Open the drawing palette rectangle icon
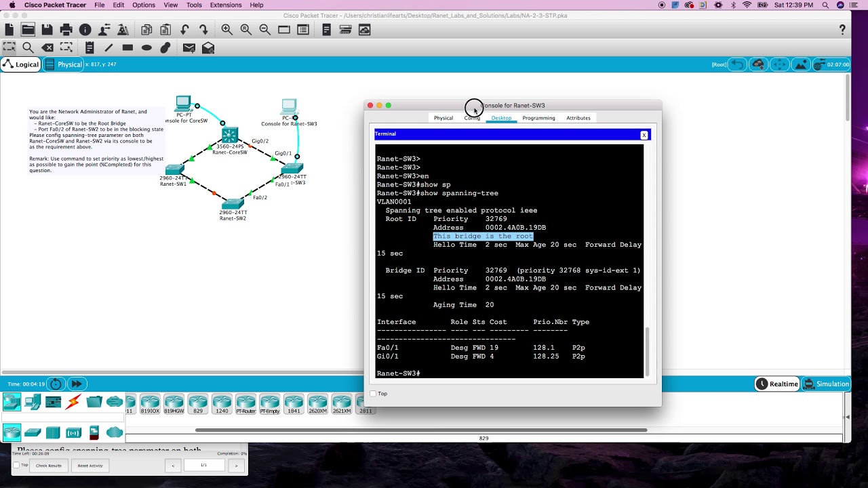Screen dimensions: 868x488 pos(284,30)
